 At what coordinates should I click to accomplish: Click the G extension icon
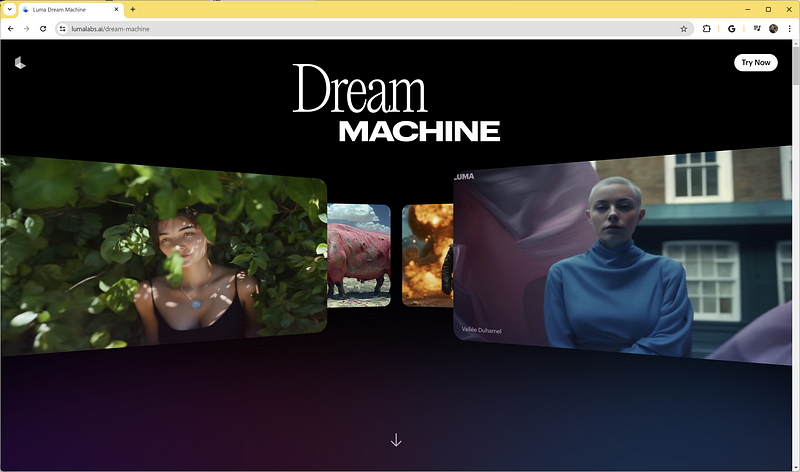[732, 29]
